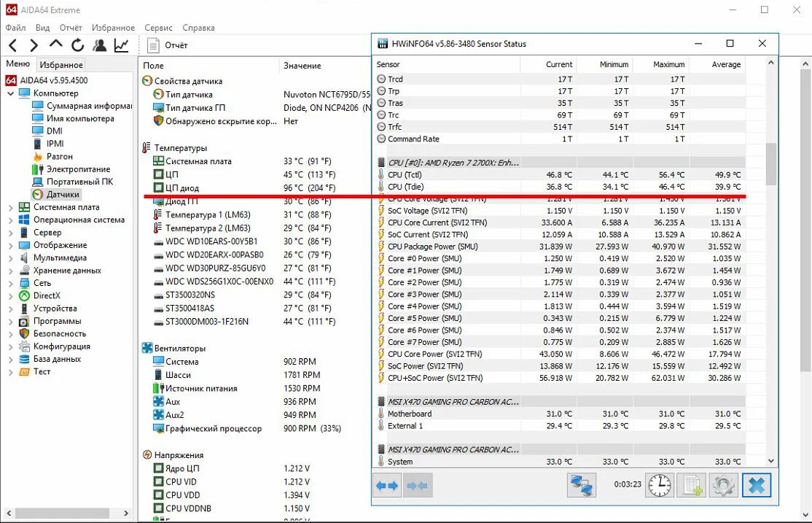The height and width of the screenshot is (523, 812).
Task: Click the Trcd clock icon in HWiNFO
Action: (381, 79)
